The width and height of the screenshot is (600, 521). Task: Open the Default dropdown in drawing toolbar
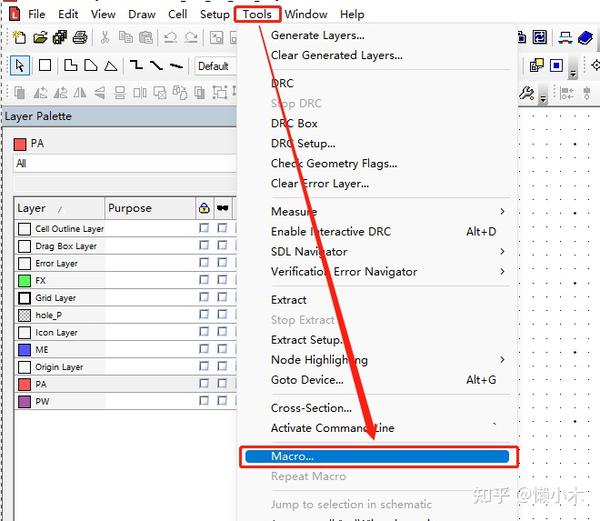[x=215, y=66]
